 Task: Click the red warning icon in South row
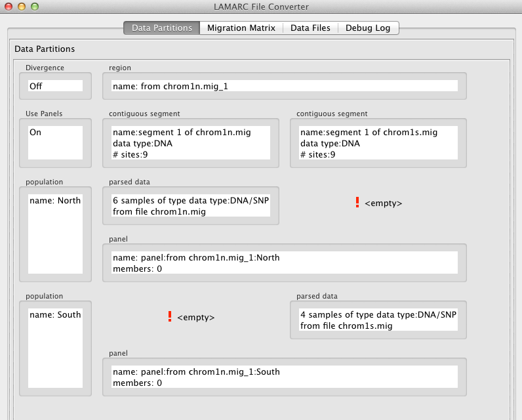[170, 316]
